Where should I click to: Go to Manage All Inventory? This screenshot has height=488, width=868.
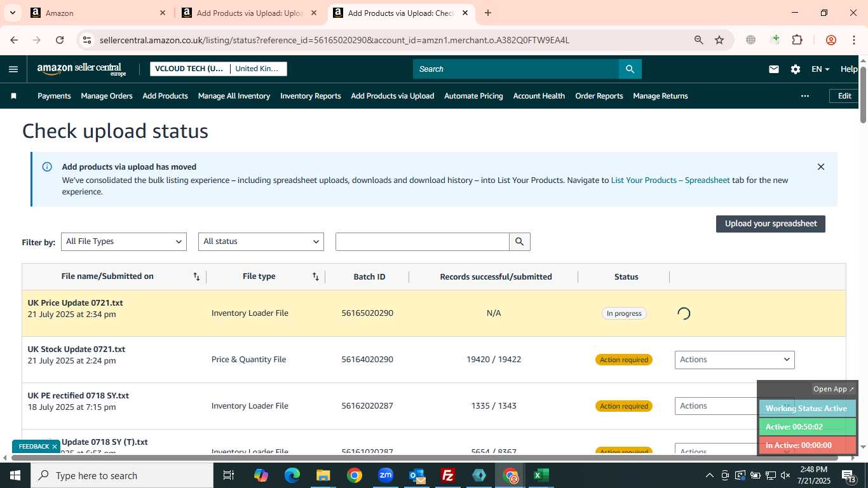234,96
